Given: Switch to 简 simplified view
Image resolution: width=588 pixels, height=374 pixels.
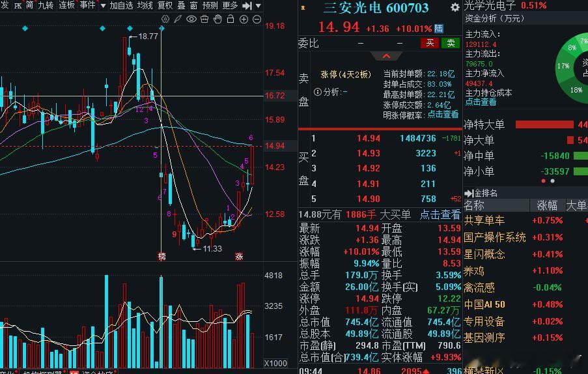Looking at the screenshot, I should coord(29,5).
